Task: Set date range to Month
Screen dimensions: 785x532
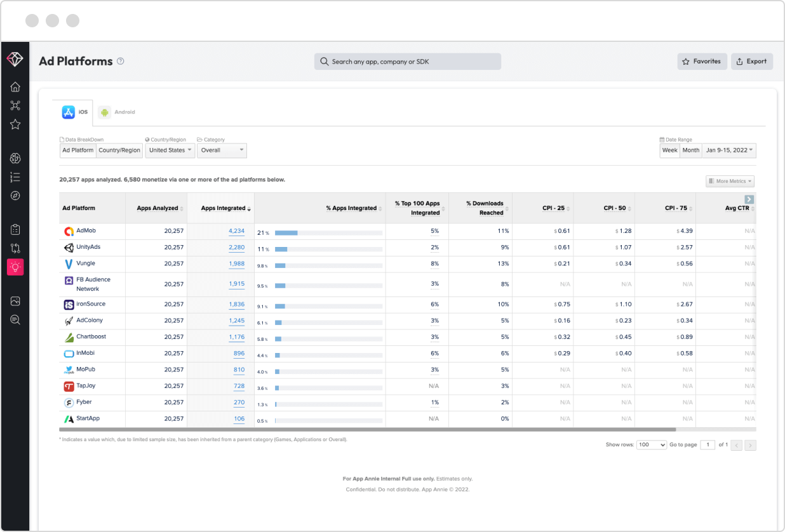Action: point(691,150)
